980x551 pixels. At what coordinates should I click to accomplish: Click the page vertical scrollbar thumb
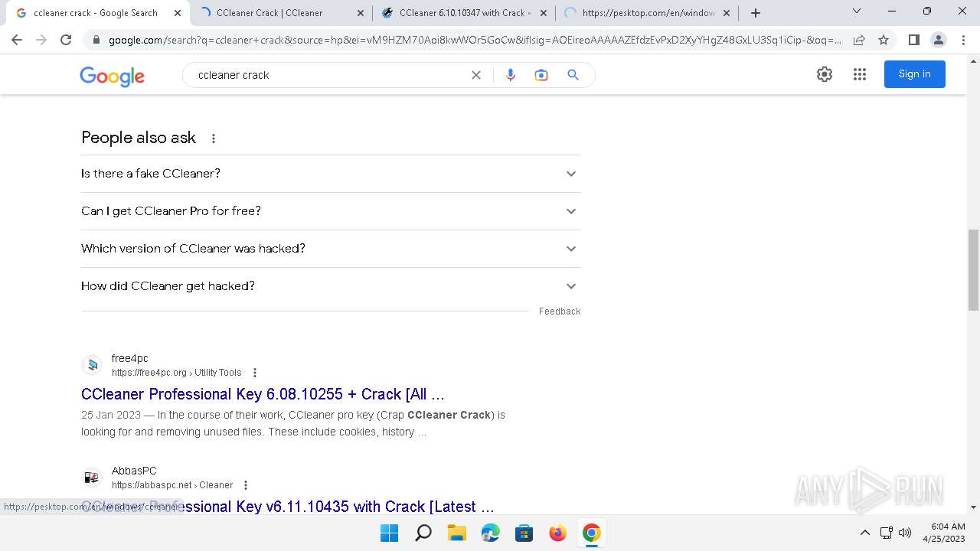point(973,269)
